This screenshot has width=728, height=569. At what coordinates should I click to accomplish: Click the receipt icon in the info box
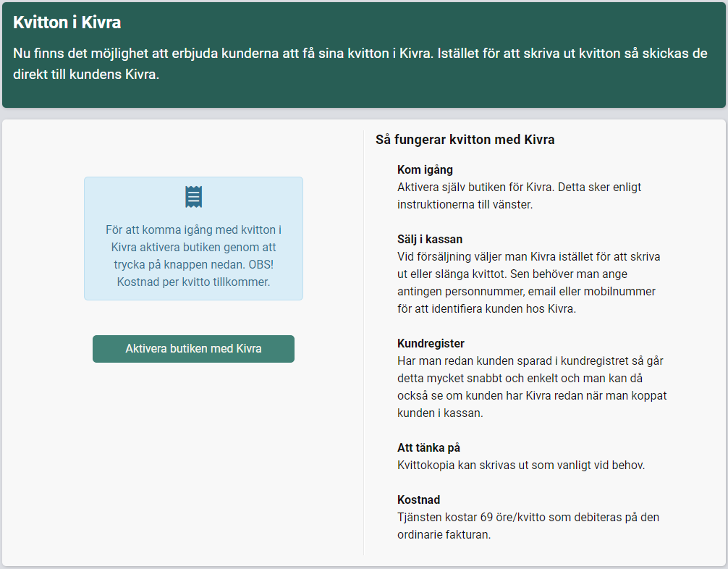[193, 197]
